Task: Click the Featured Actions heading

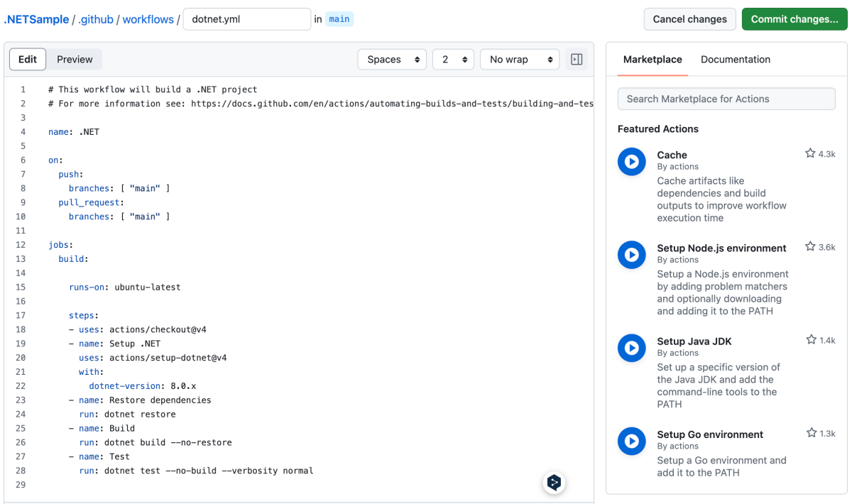Action: click(x=658, y=128)
